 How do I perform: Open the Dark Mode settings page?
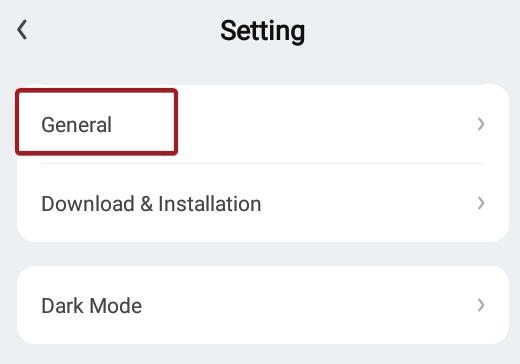pyautogui.click(x=263, y=305)
